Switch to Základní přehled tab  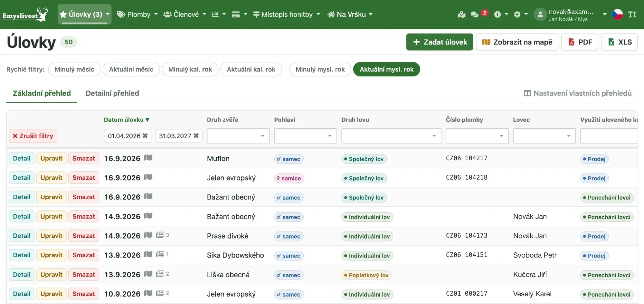pyautogui.click(x=42, y=93)
